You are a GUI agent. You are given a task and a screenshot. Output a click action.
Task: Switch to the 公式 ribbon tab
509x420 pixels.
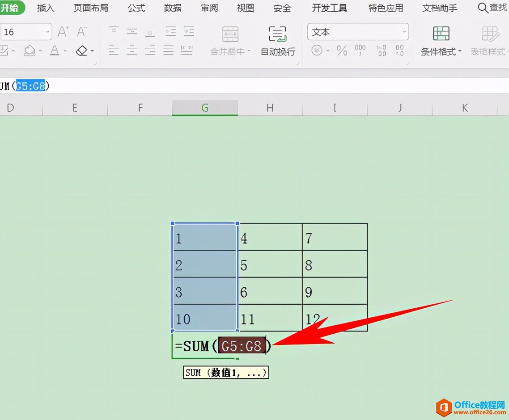(x=136, y=8)
